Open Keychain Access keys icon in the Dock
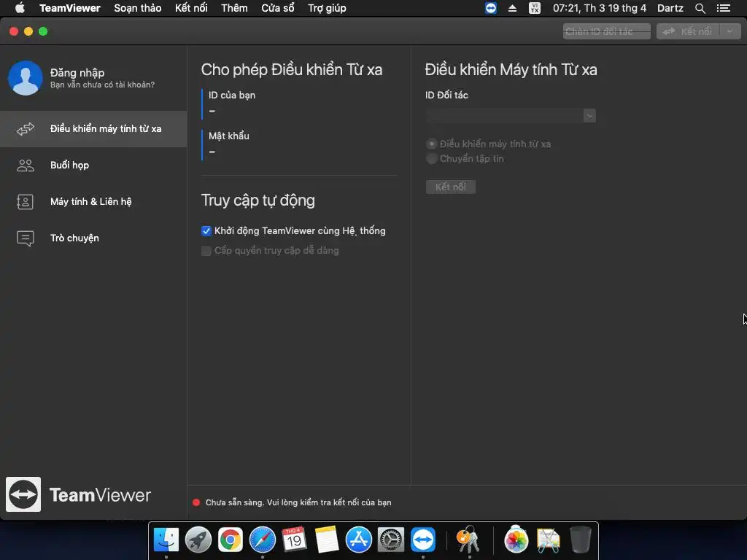 468,540
